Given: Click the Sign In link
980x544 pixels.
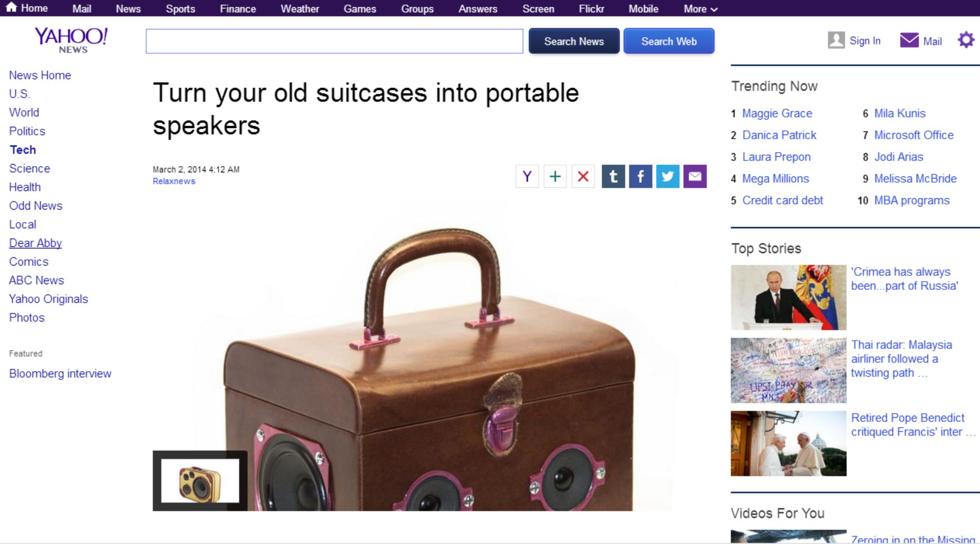Looking at the screenshot, I should click(865, 41).
